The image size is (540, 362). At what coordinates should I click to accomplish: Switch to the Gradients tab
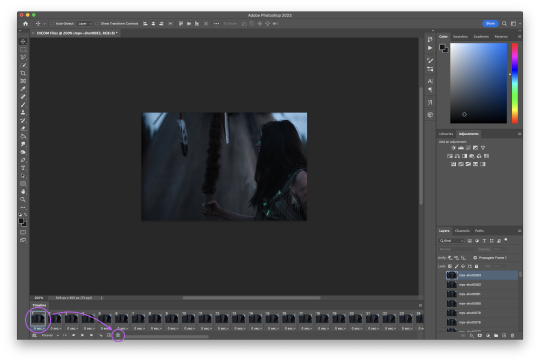click(481, 37)
